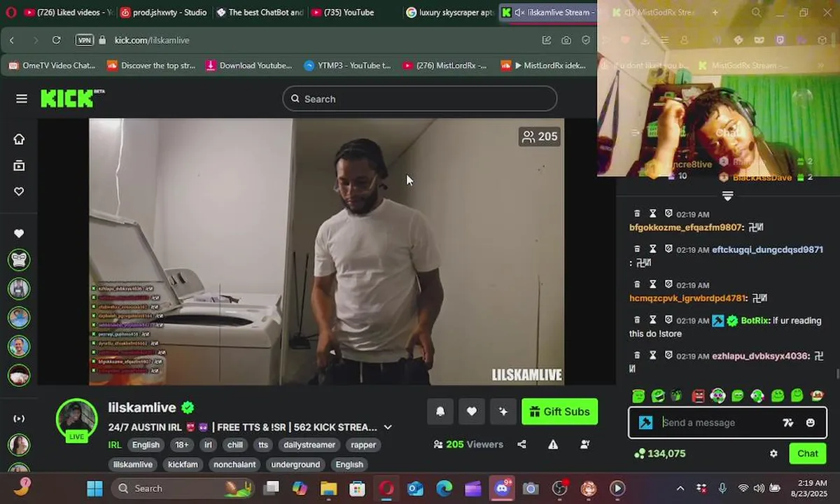
Task: Open the Windows taskbar search box
Action: click(x=182, y=488)
